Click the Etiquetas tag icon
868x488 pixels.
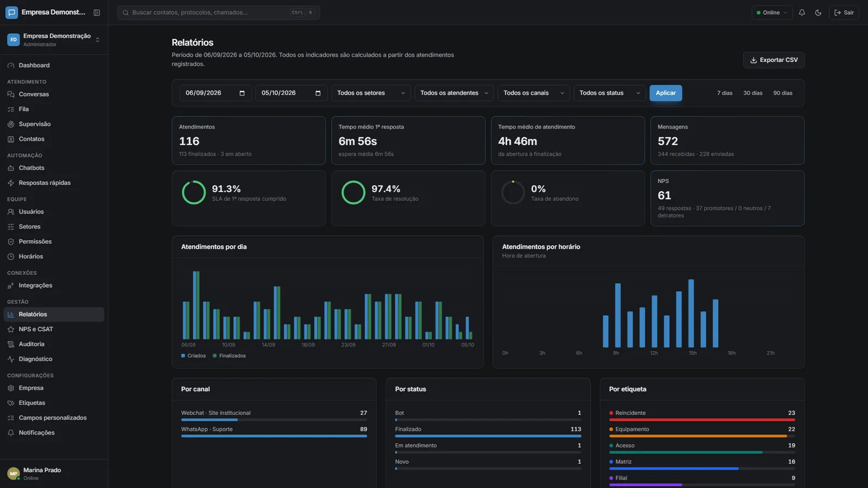(11, 403)
